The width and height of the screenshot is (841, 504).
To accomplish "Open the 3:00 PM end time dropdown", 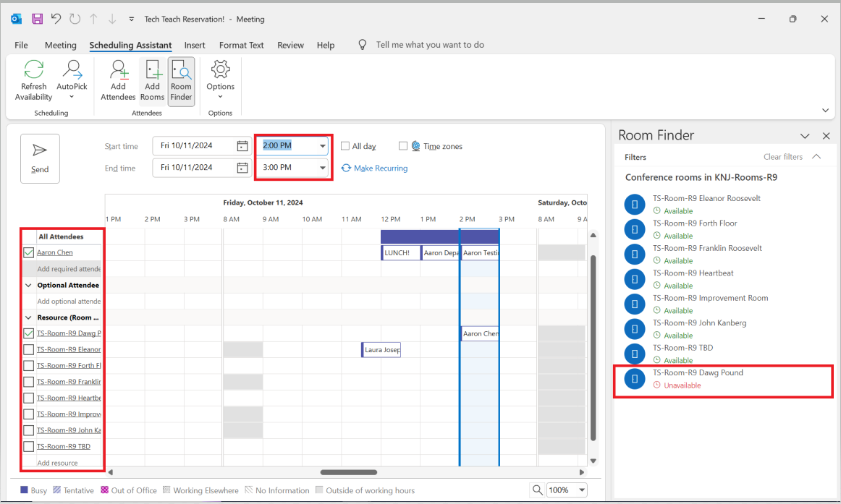I will pos(323,168).
